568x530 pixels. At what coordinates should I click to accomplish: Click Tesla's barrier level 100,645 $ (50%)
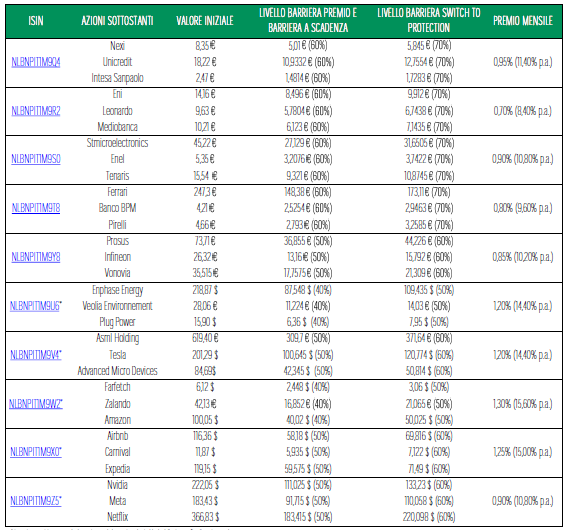pos(308,355)
